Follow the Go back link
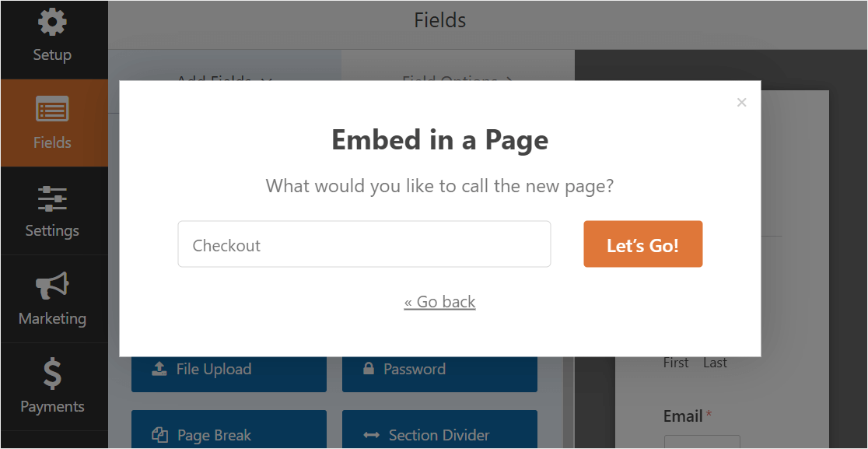This screenshot has height=449, width=868. click(x=439, y=302)
